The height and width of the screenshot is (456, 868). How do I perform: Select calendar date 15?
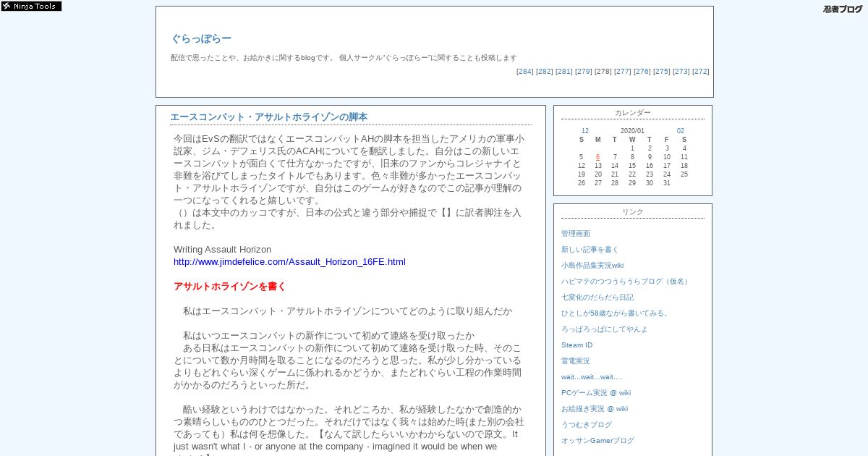point(632,166)
